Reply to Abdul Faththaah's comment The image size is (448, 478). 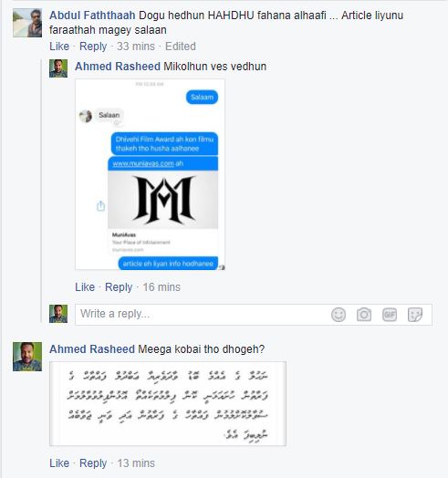[93, 47]
